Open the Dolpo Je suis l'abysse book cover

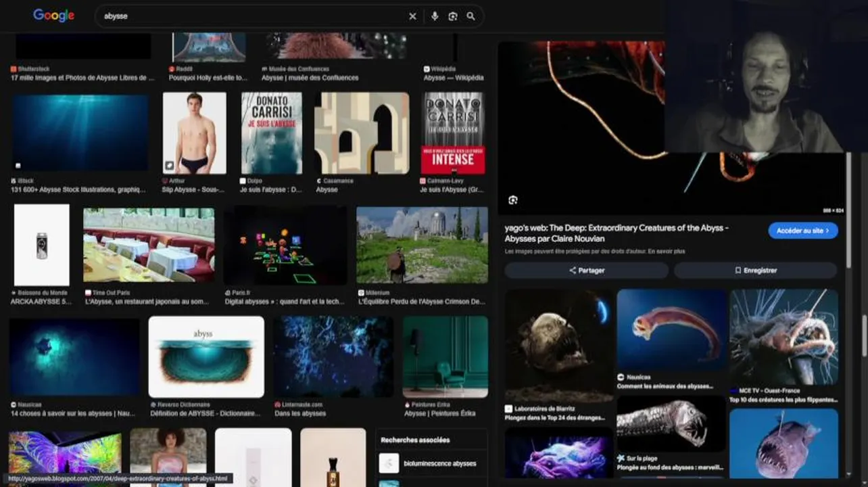(x=272, y=133)
